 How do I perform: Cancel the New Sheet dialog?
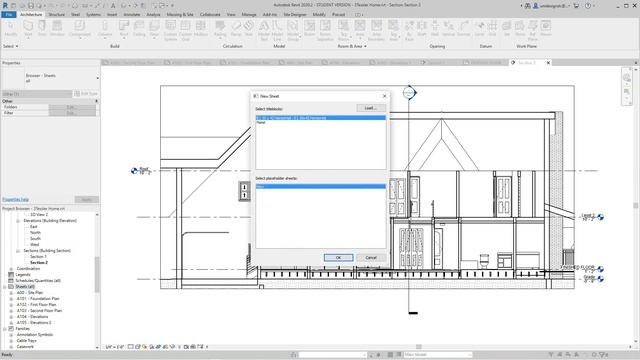(371, 258)
